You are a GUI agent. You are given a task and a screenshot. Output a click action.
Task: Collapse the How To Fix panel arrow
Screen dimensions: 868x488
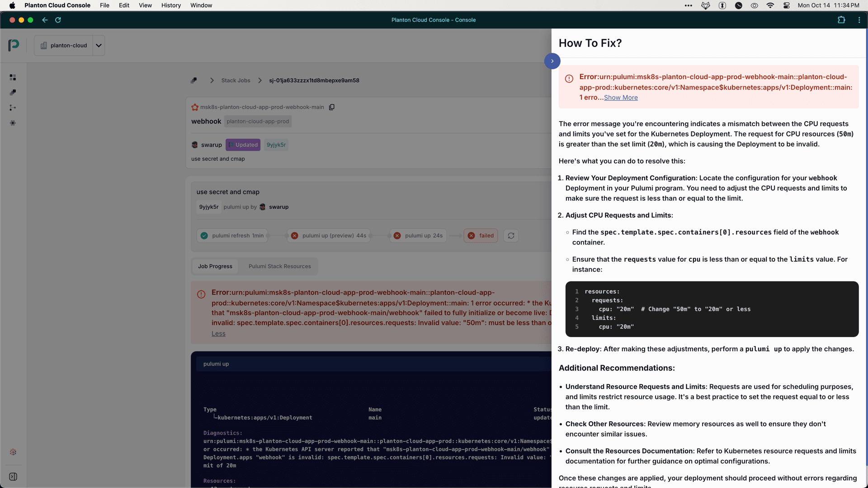552,61
